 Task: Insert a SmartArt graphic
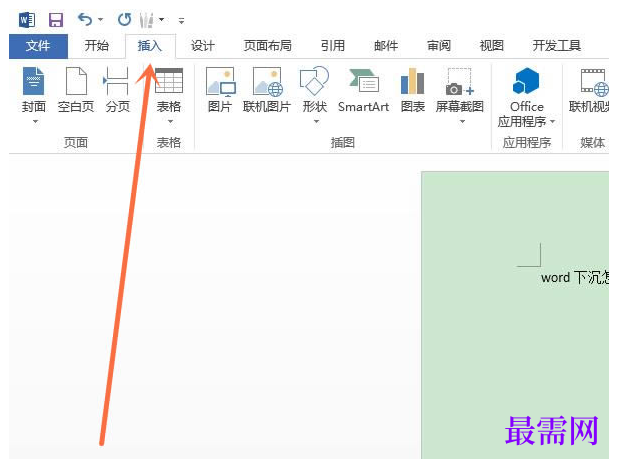point(364,90)
